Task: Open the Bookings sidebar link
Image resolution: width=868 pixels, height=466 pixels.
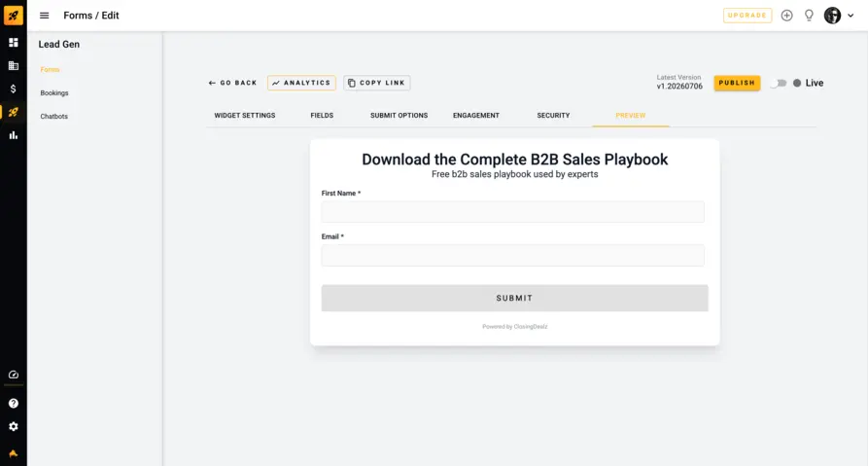Action: point(54,93)
